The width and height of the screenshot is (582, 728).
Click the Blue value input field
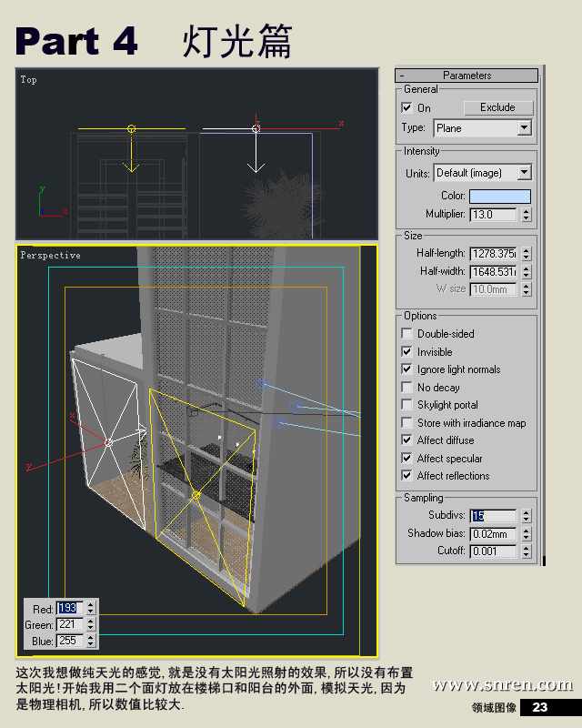[69, 641]
